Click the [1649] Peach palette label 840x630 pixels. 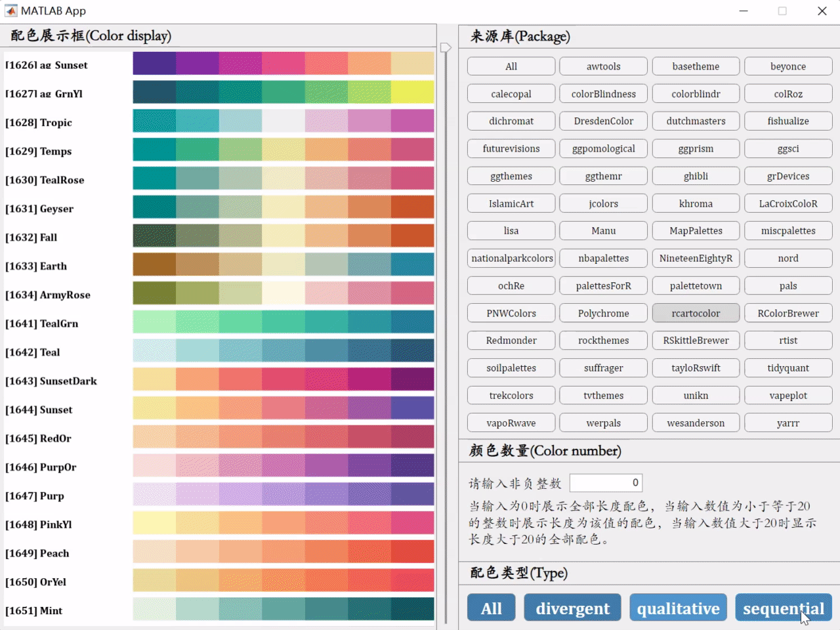coord(37,554)
